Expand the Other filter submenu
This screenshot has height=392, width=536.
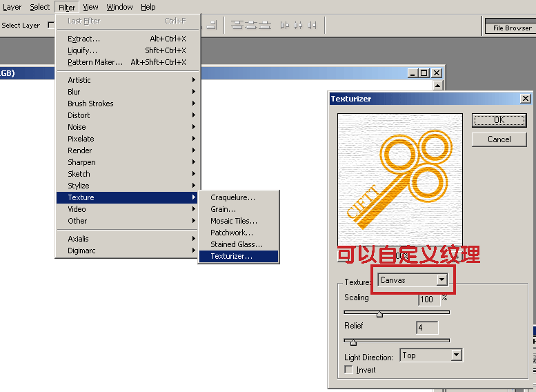pos(128,221)
